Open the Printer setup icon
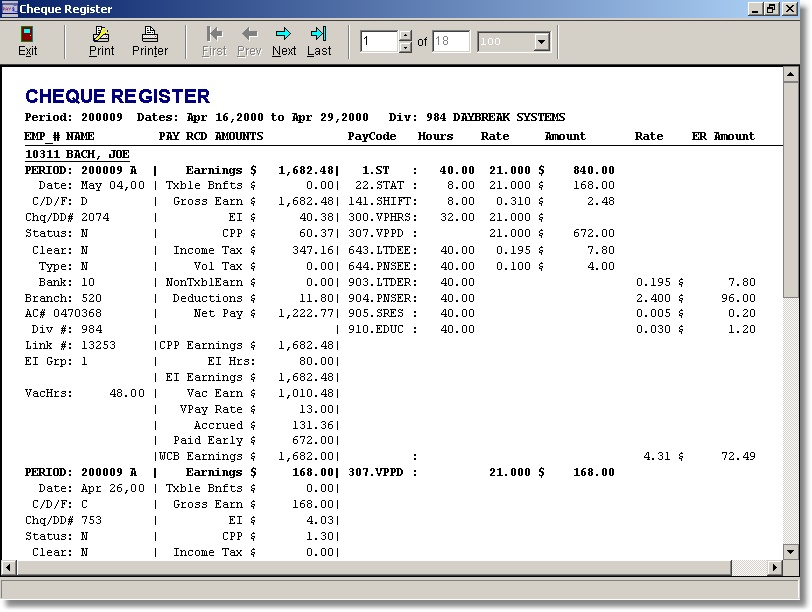This screenshot has width=812, height=612. (x=150, y=35)
